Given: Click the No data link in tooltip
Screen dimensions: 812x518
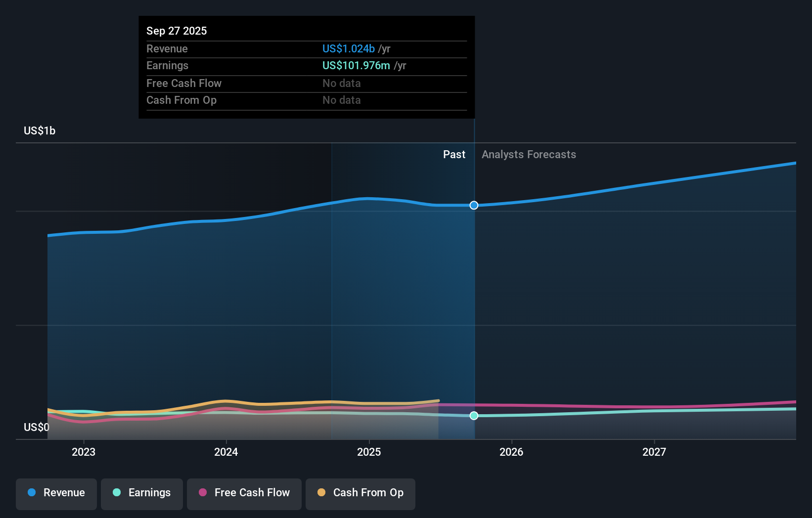Looking at the screenshot, I should point(342,83).
